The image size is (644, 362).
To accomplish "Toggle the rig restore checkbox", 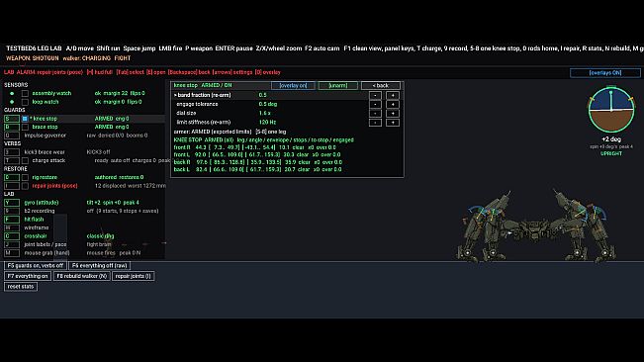I will 25,177.
